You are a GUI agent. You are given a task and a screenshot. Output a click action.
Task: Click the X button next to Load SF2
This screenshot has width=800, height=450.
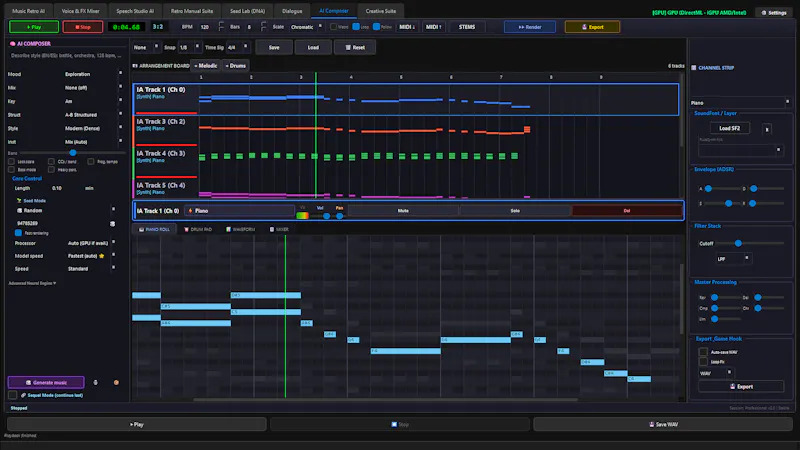tap(767, 130)
